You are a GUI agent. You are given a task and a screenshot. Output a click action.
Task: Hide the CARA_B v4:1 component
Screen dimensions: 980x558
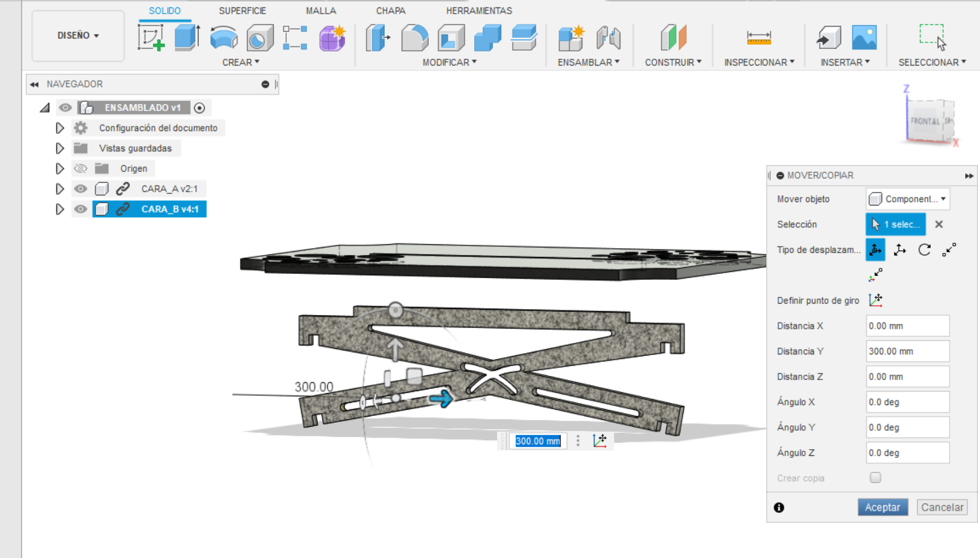80,209
